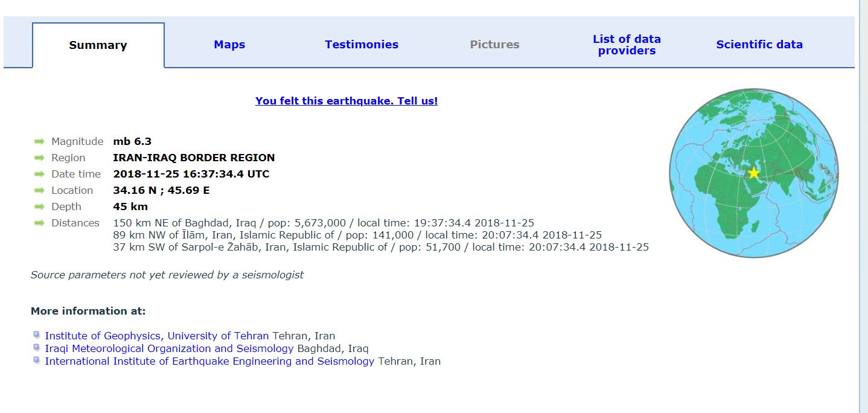Click the yellow epicenter star on globe
The image size is (868, 413).
point(754,173)
